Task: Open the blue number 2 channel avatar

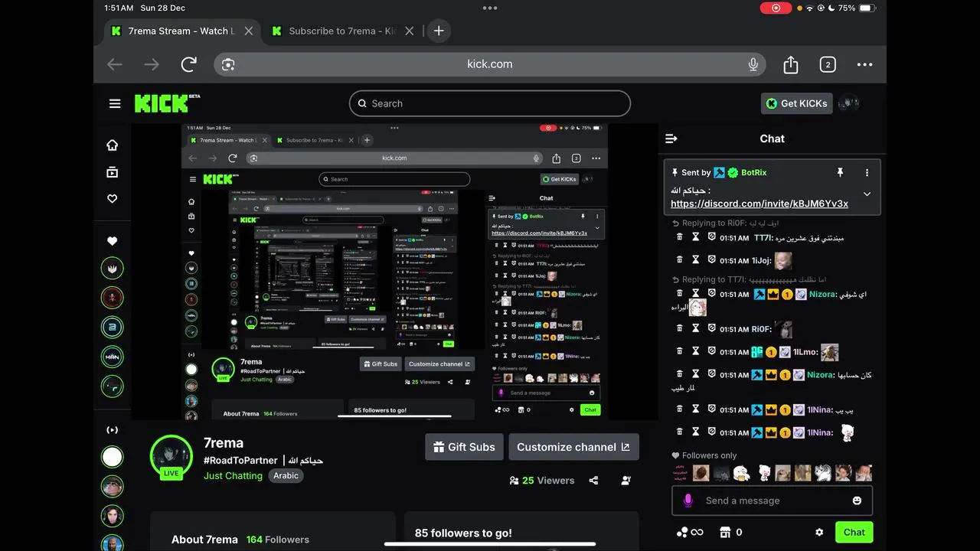Action: click(x=113, y=327)
